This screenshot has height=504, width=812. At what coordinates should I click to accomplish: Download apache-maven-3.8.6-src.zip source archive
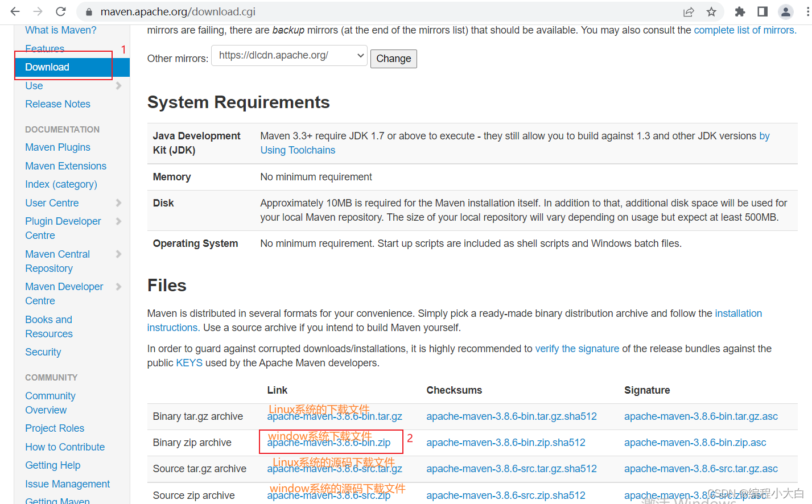click(x=329, y=495)
